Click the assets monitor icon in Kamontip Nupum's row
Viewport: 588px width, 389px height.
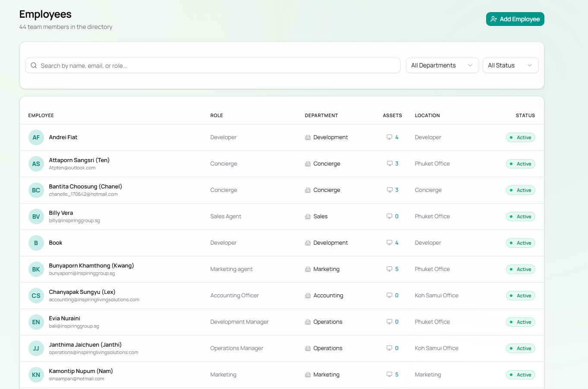click(389, 375)
